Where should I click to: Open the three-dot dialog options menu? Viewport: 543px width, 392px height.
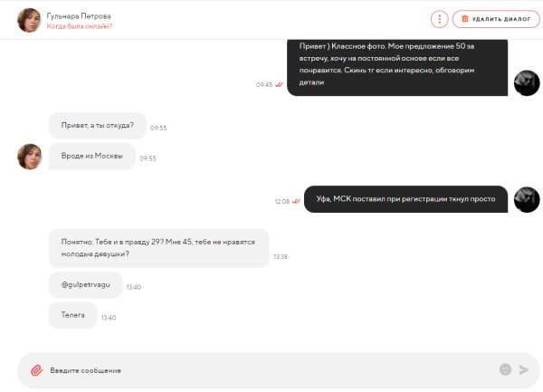(440, 19)
